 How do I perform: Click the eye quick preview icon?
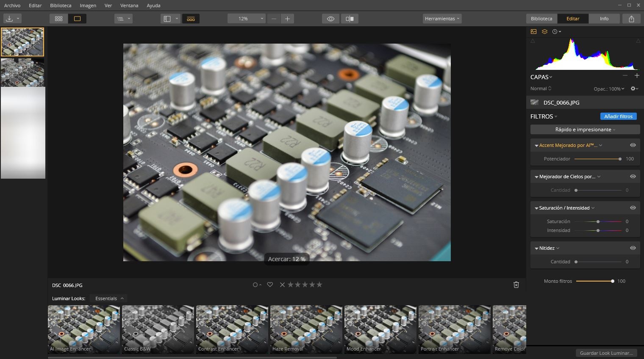[330, 19]
